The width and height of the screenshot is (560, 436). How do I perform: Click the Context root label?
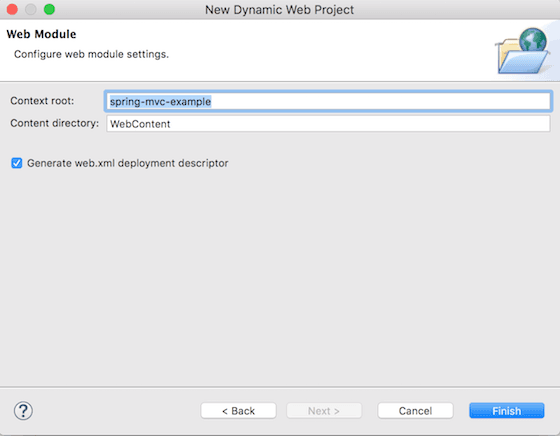click(x=42, y=101)
